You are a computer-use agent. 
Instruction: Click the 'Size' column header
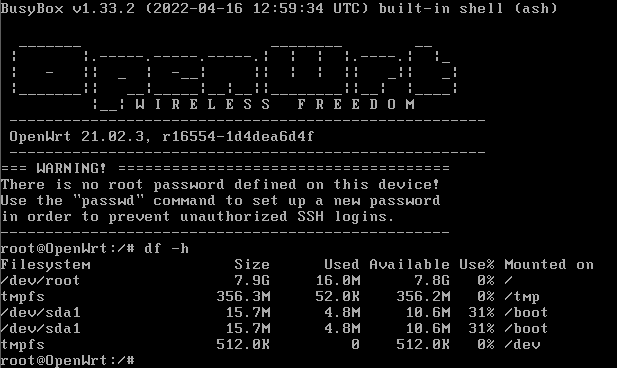pyautogui.click(x=252, y=264)
